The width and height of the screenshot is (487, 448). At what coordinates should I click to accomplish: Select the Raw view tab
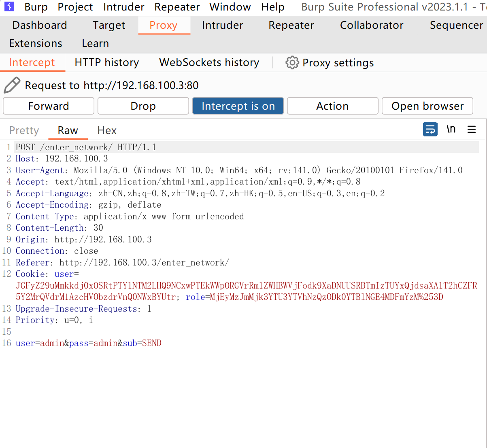point(68,130)
